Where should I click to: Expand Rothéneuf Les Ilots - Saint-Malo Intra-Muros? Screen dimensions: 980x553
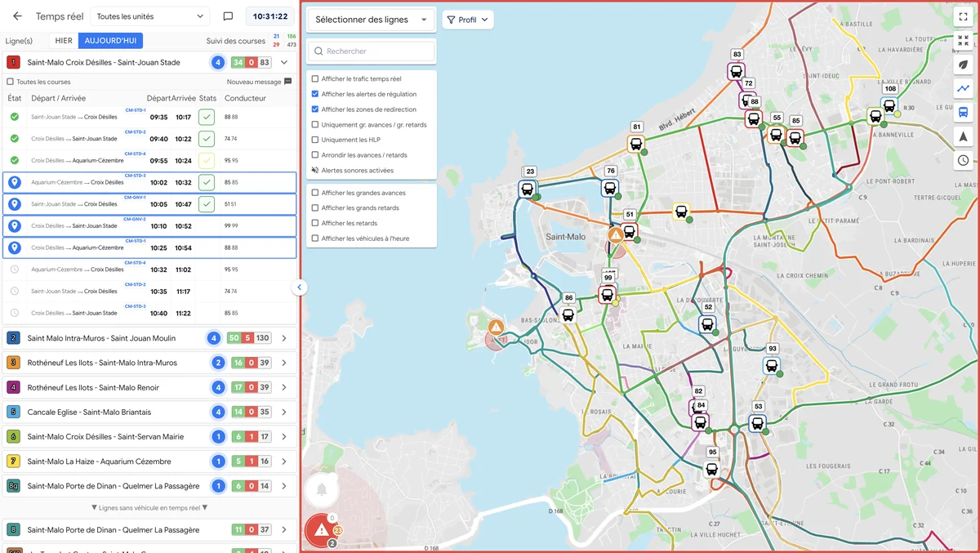(x=284, y=363)
